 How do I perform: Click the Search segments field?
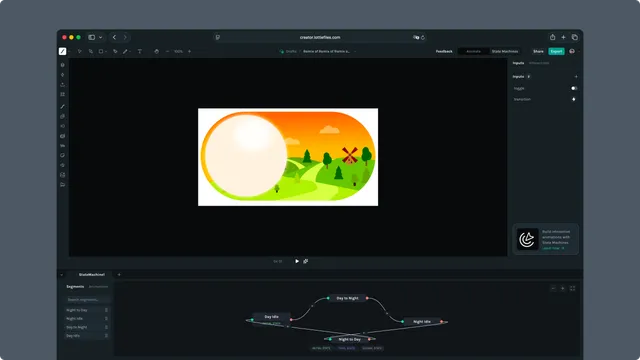[x=87, y=300]
